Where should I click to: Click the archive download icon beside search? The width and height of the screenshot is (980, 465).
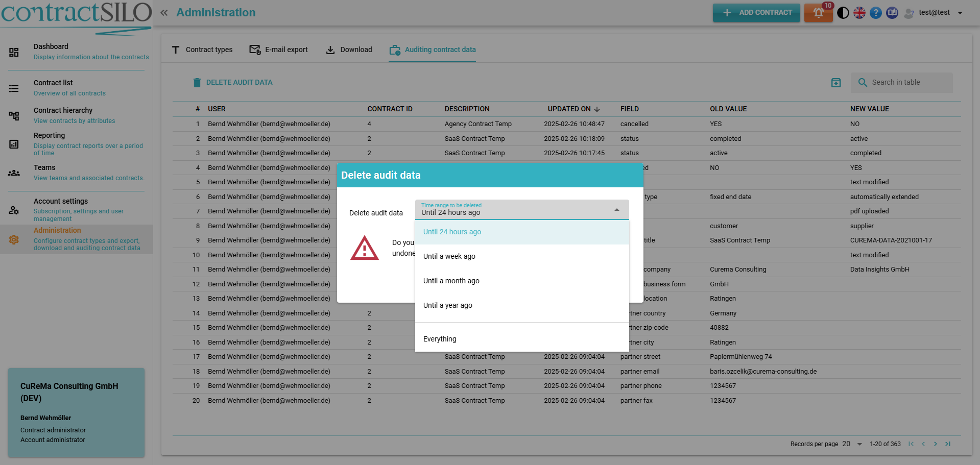coord(836,83)
